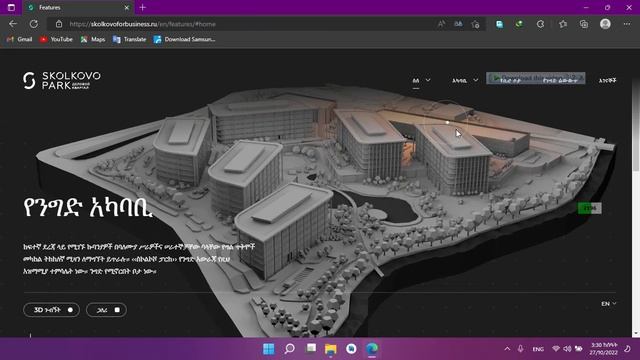Image resolution: width=640 pixels, height=360 pixels.
Task: Open the rightmost site navigation link
Action: [x=607, y=80]
